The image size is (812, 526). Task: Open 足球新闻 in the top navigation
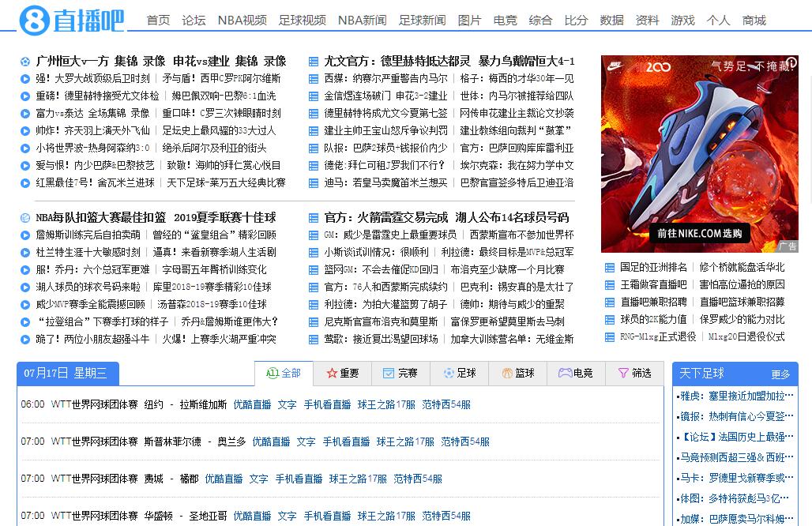[422, 21]
